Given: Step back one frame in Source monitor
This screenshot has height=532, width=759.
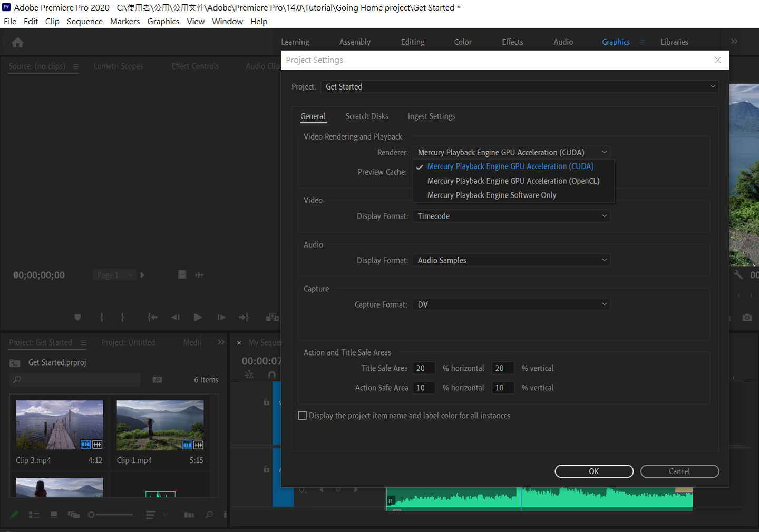Looking at the screenshot, I should pyautogui.click(x=176, y=318).
